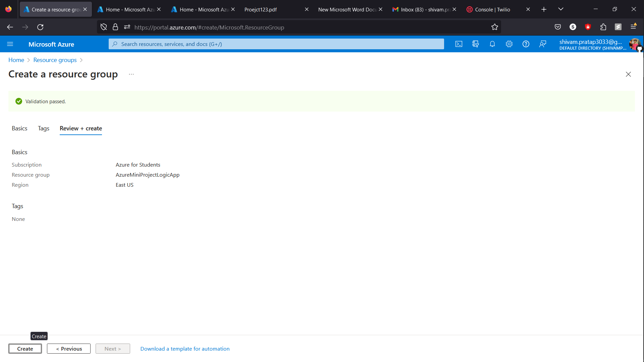Viewport: 644px width, 362px height.
Task: Switch to the Basics tab
Action: coord(19,128)
